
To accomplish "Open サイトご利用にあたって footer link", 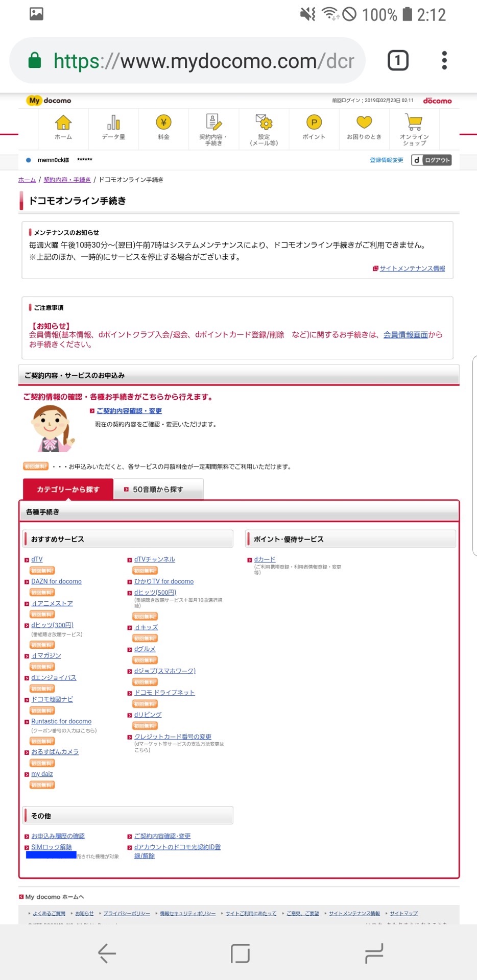I will coord(251,914).
